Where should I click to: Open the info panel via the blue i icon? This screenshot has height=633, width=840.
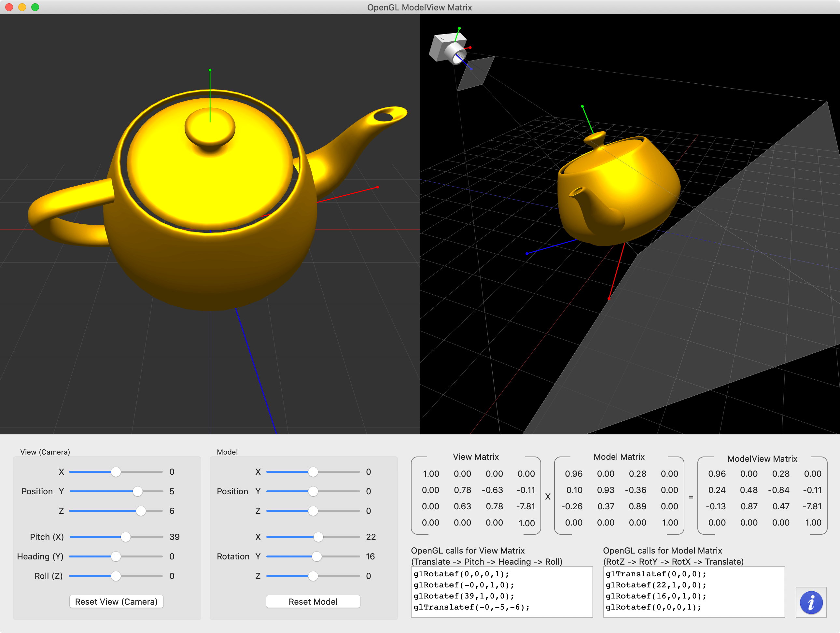[x=811, y=602]
